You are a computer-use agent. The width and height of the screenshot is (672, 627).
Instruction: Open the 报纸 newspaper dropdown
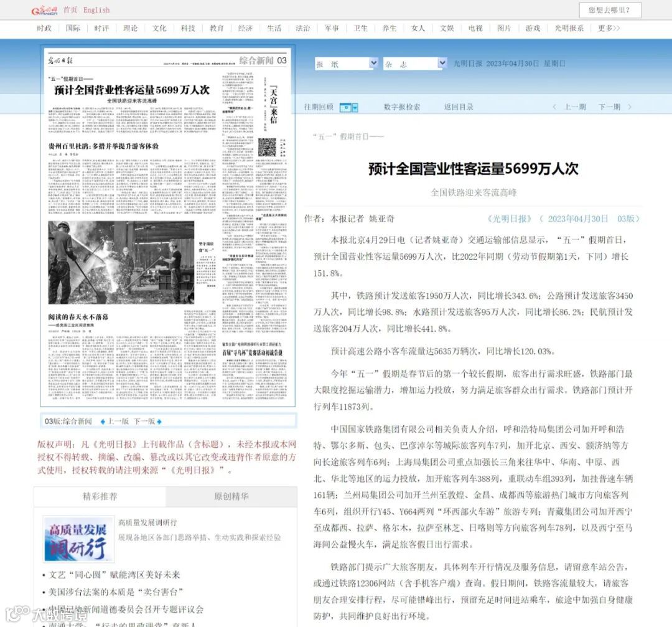pos(347,64)
